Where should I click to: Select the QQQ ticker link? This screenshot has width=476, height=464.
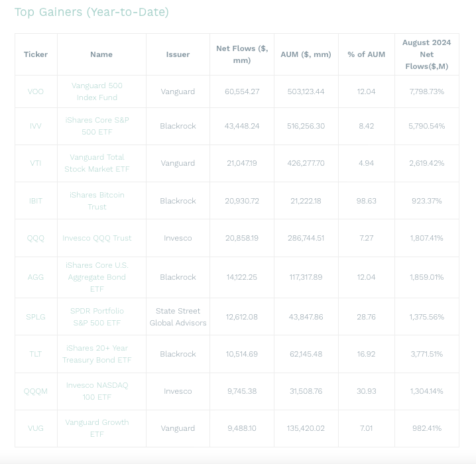pos(36,238)
